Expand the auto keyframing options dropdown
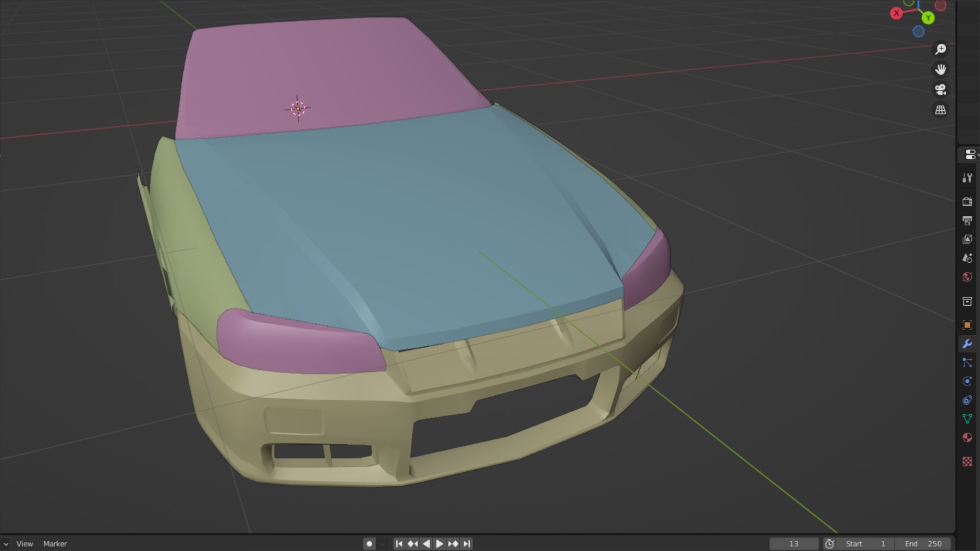980x551 pixels. point(382,544)
